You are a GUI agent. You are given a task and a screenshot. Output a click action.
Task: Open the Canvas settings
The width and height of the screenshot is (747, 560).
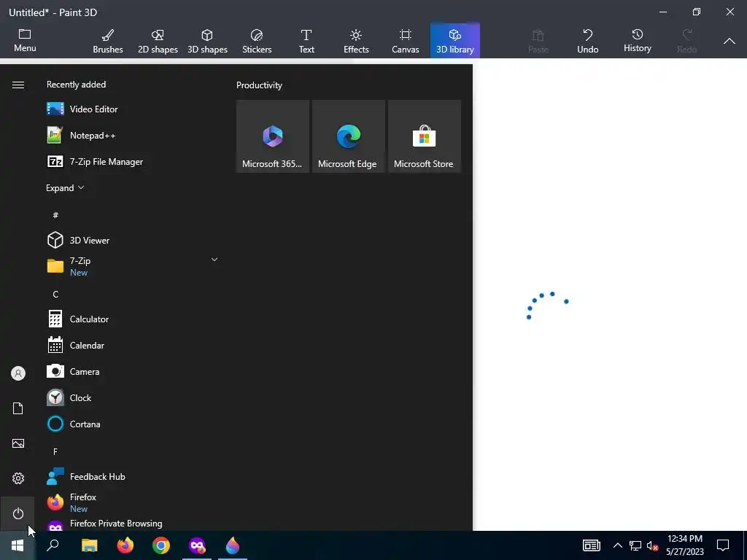point(406,41)
